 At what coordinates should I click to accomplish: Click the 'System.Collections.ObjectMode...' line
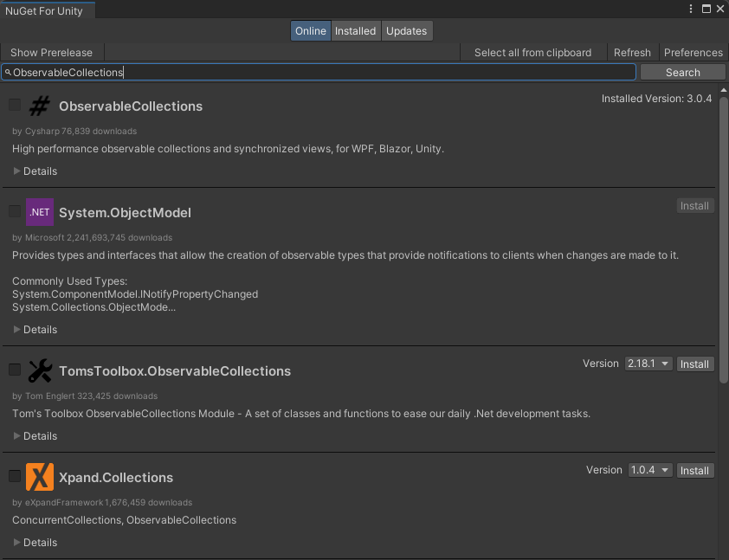(94, 307)
